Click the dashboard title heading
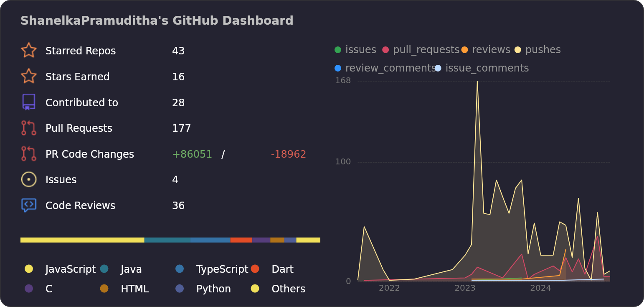 click(157, 21)
